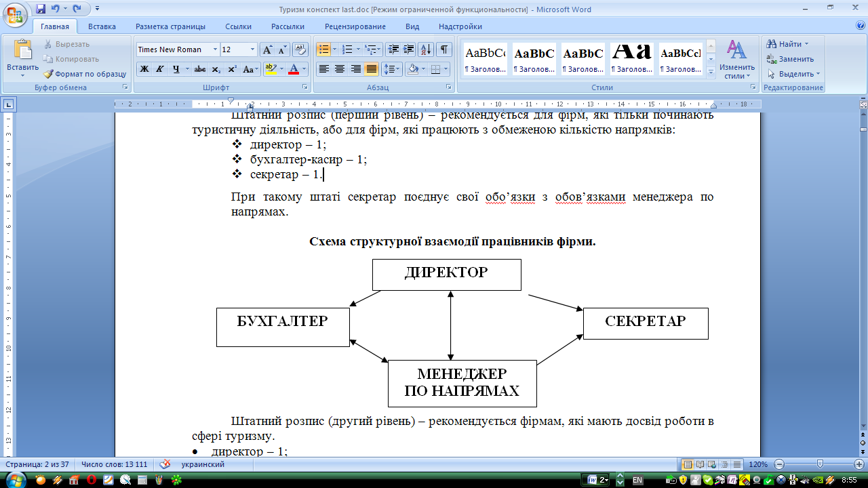Save the document with Quick Access Save icon
868x488 pixels.
[41, 9]
